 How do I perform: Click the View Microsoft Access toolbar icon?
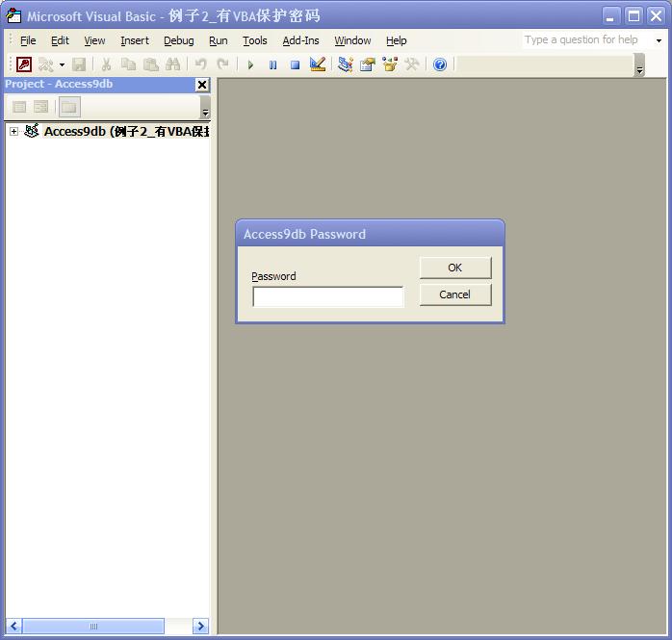pos(24,64)
